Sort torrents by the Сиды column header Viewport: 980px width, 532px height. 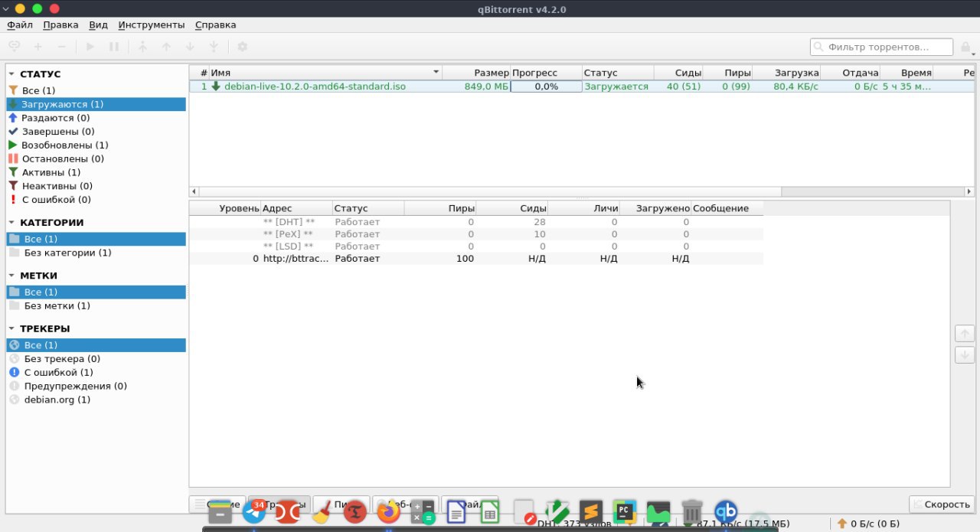click(678, 73)
